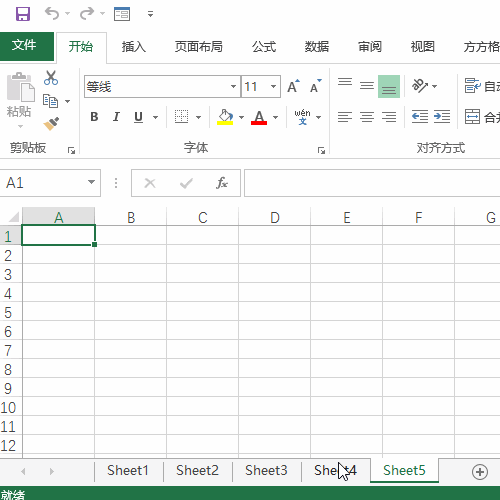The height and width of the screenshot is (500, 500).
Task: Open the 剪贴板 dialog launcher
Action: 71,151
